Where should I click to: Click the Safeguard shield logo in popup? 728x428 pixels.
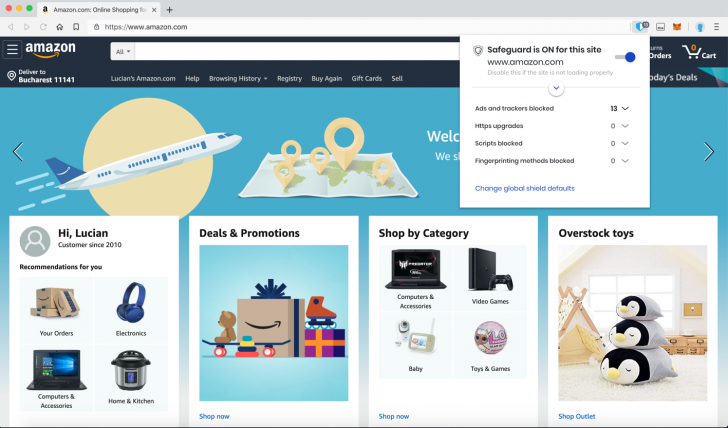(x=478, y=51)
